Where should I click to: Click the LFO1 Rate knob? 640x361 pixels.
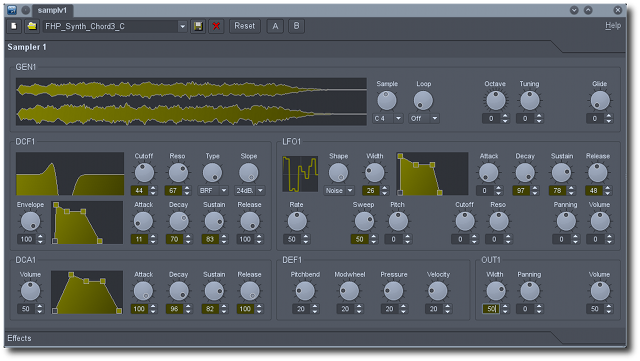point(297,221)
